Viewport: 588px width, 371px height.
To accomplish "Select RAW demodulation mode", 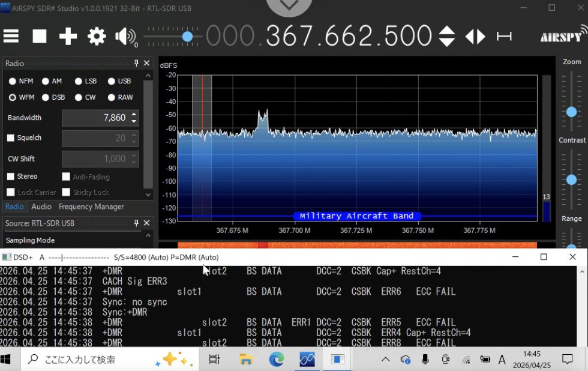I will coord(112,97).
